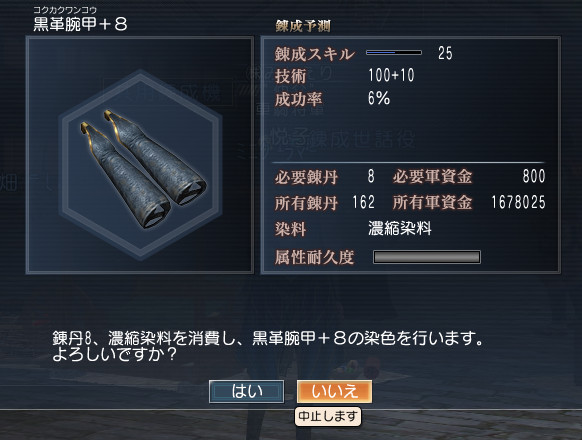Click the いいえ cancel button
582x440 pixels.
tap(334, 391)
